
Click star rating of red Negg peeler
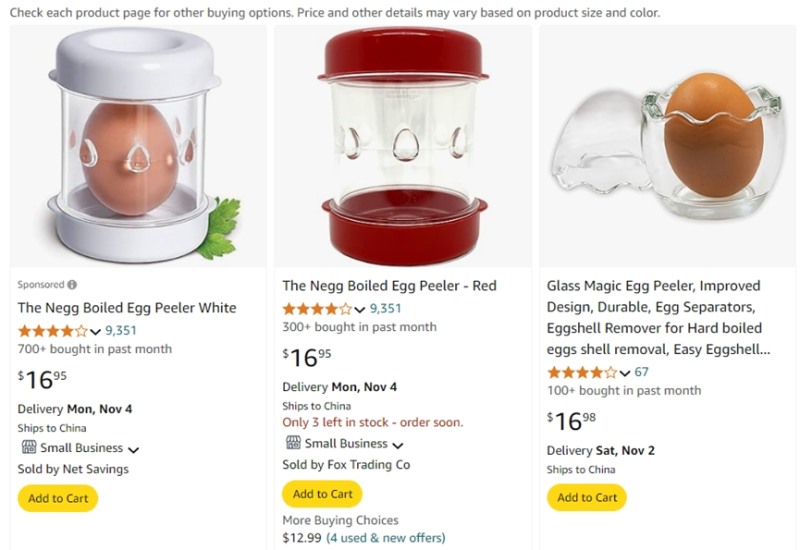pos(317,309)
